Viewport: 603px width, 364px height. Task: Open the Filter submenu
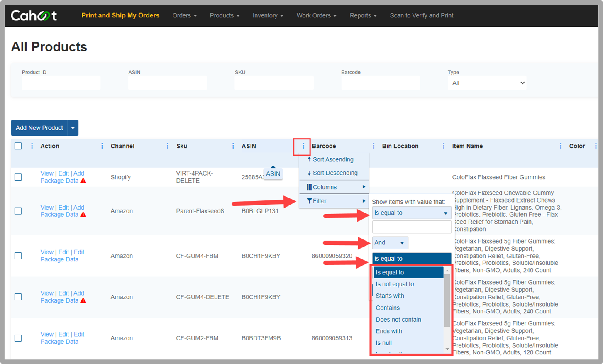334,201
